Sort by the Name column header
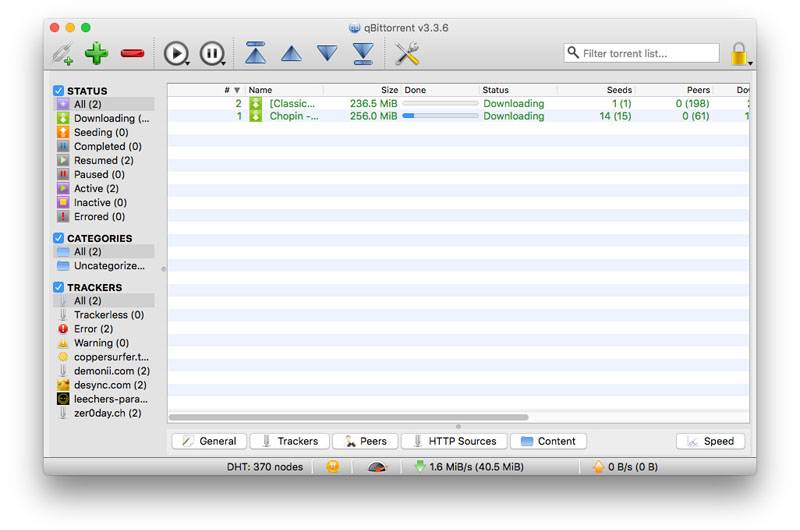 pyautogui.click(x=284, y=90)
